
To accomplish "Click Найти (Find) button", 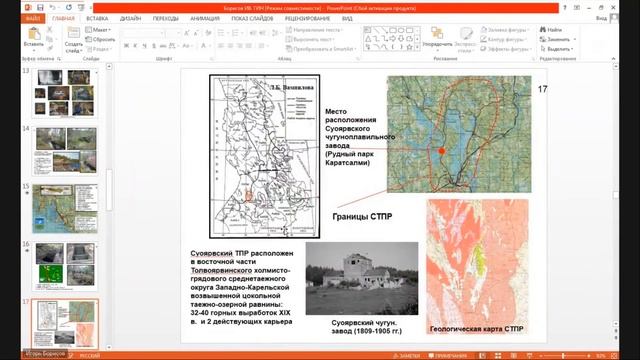I will click(551, 30).
